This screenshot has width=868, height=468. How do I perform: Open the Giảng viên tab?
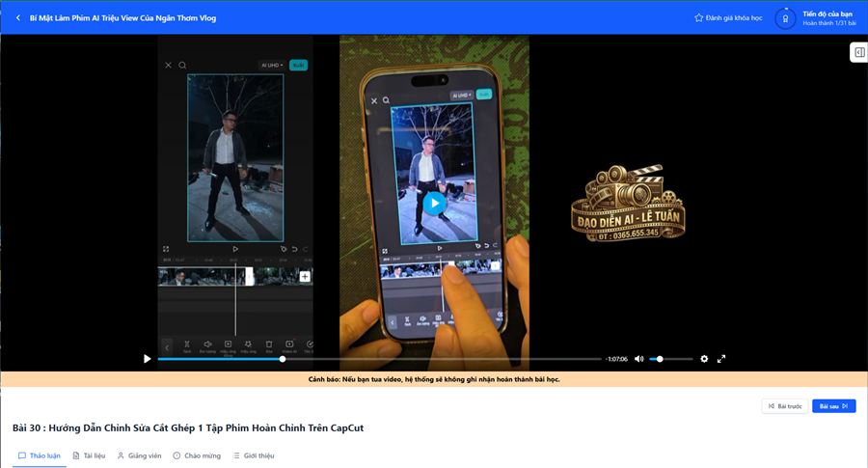click(140, 455)
